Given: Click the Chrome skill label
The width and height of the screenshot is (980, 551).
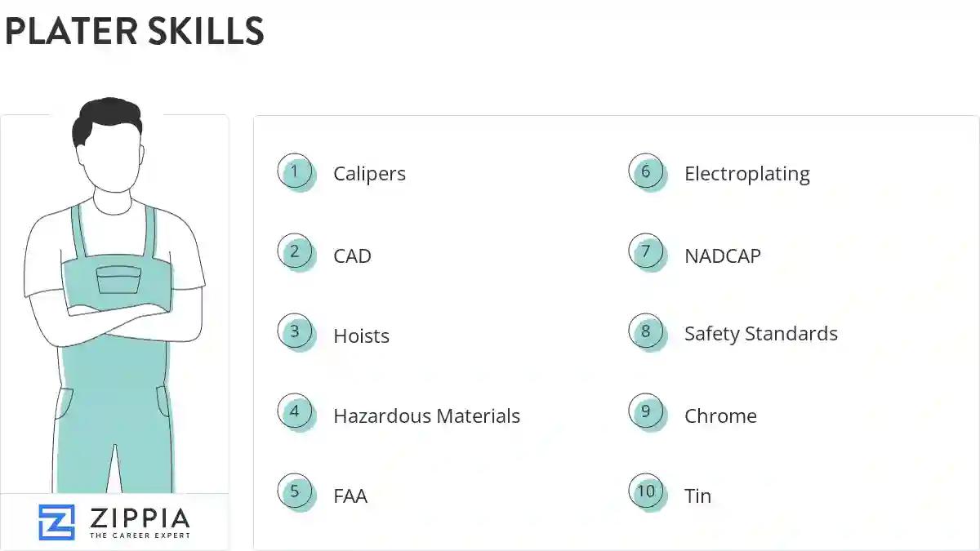Looking at the screenshot, I should click(720, 416).
